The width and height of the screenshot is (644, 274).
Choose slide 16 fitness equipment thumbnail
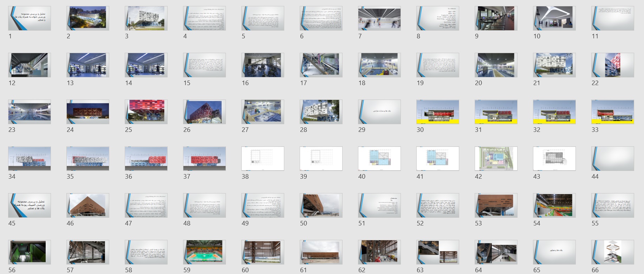263,65
